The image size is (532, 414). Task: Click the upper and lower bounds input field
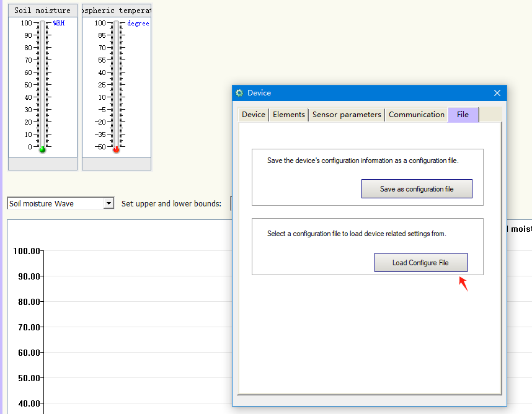[x=231, y=203]
